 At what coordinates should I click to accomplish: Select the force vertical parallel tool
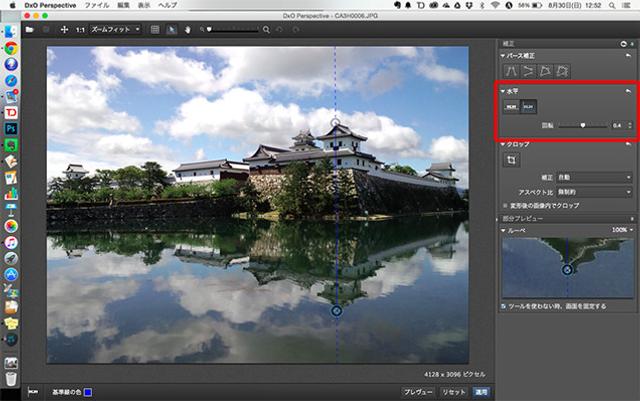(x=512, y=70)
